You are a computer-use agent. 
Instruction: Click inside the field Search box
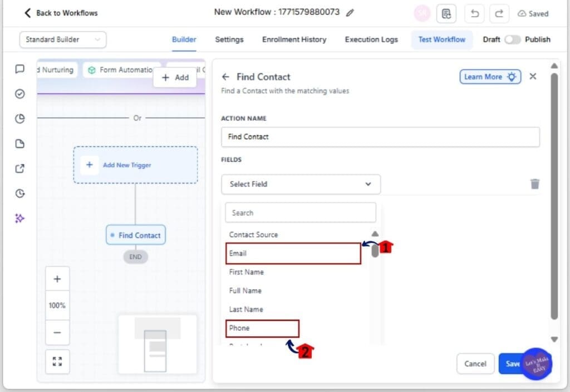click(x=301, y=212)
